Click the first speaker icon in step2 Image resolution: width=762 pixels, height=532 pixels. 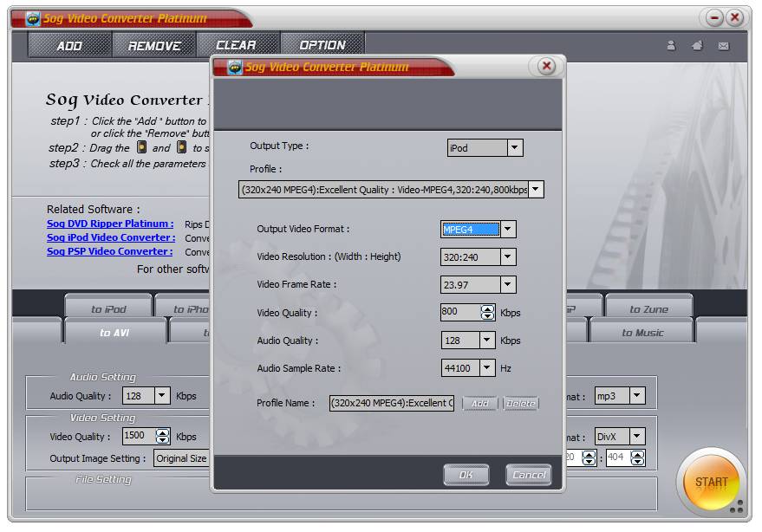point(141,146)
